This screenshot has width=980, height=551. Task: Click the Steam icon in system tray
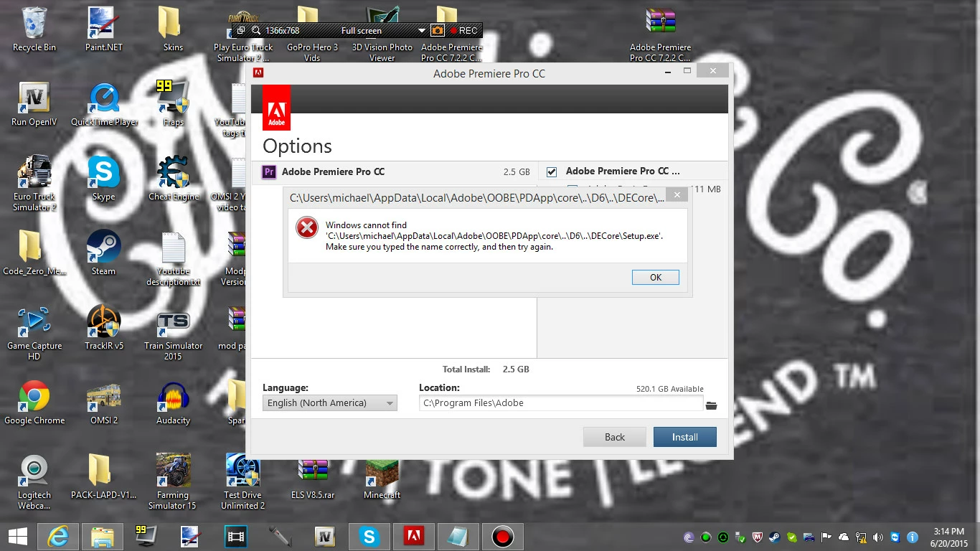pyautogui.click(x=775, y=537)
